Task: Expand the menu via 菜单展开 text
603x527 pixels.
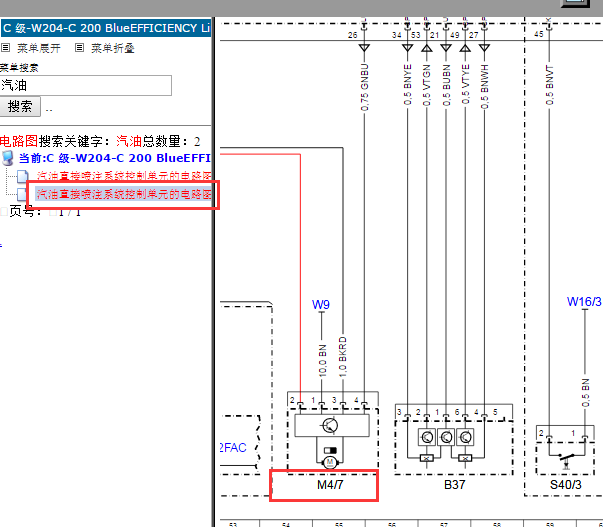Action: click(x=39, y=48)
